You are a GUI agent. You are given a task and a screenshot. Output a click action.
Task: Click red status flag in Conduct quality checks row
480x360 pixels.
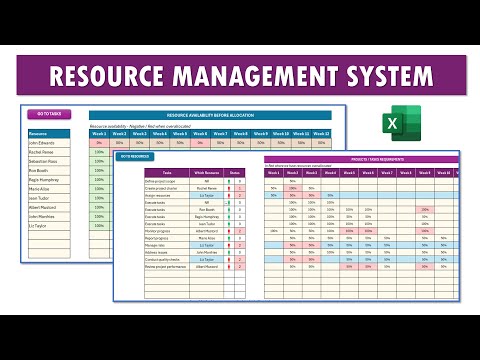click(x=229, y=259)
